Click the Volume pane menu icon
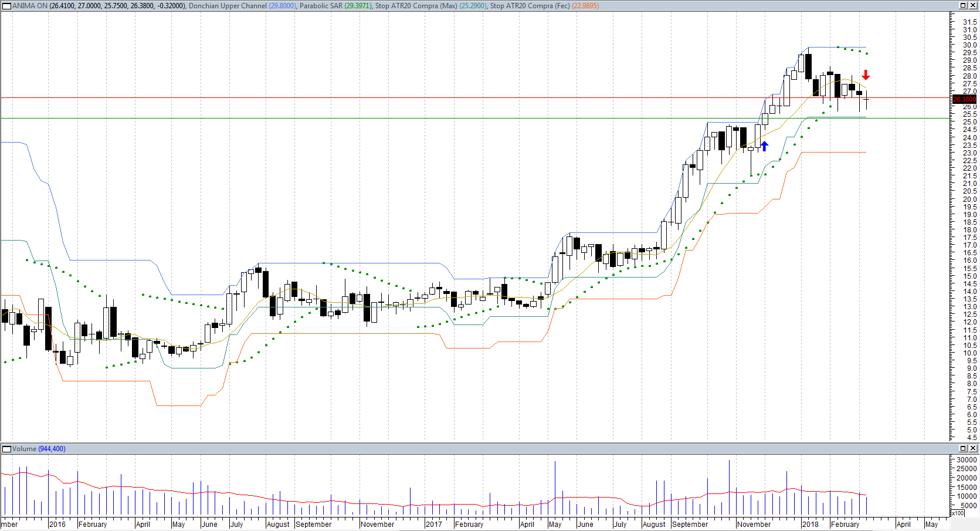This screenshot has width=980, height=531. click(7, 449)
